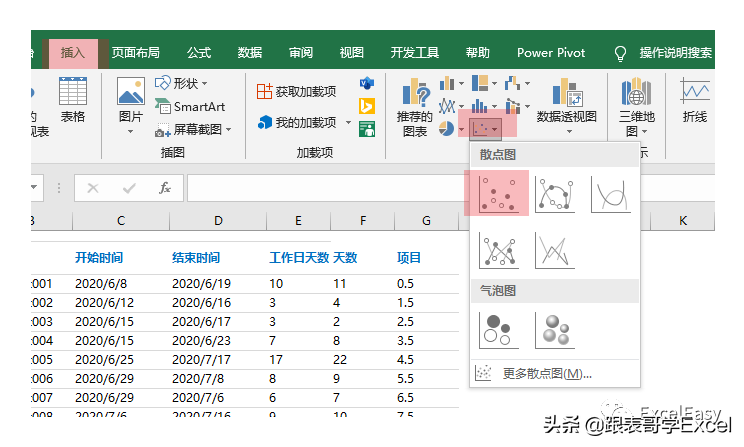Image resolution: width=744 pixels, height=447 pixels.
Task: Open 推荐的图表 recommended charts
Action: coord(415,107)
